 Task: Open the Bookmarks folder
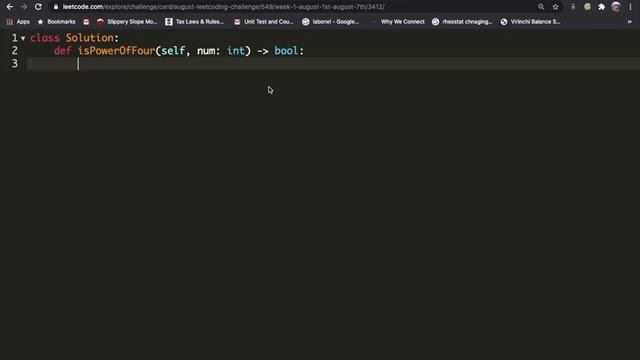[56, 22]
